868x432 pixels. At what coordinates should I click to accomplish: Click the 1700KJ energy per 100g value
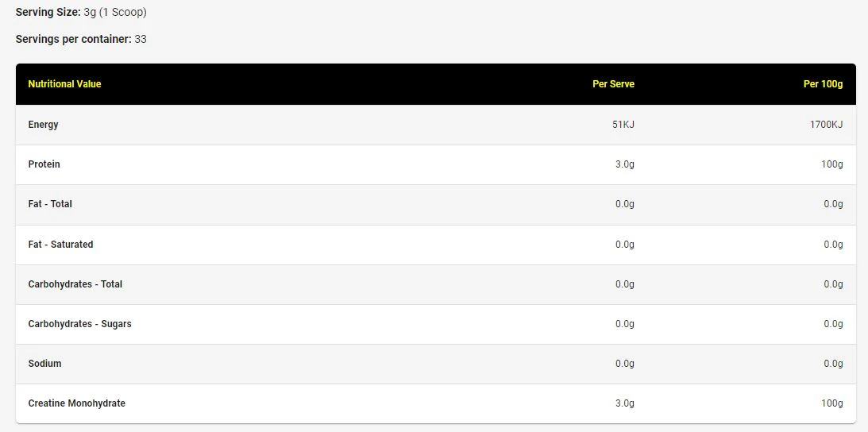[x=827, y=125]
